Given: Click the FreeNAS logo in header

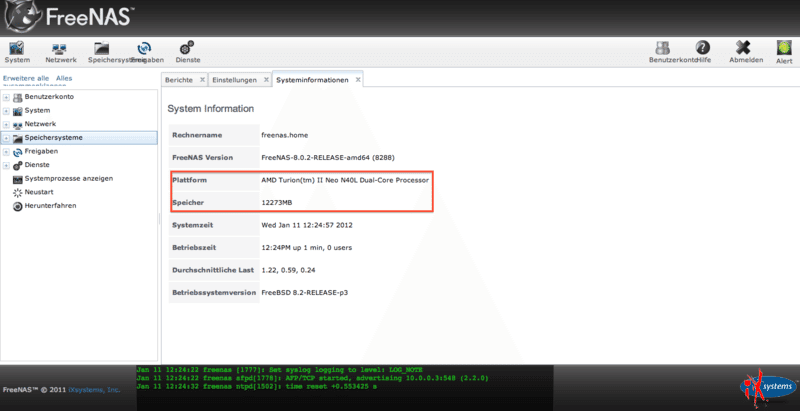Looking at the screenshot, I should (x=71, y=18).
